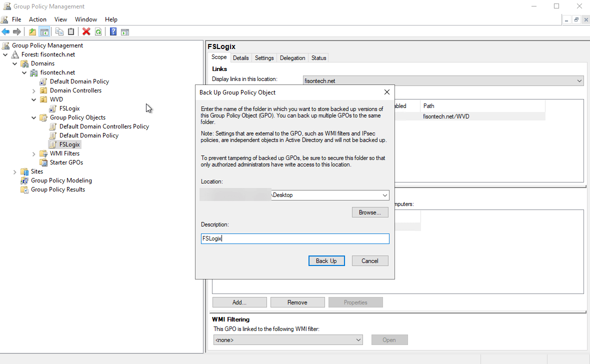Viewport: 590px width, 364px height.
Task: Open the Window menu
Action: pos(86,19)
